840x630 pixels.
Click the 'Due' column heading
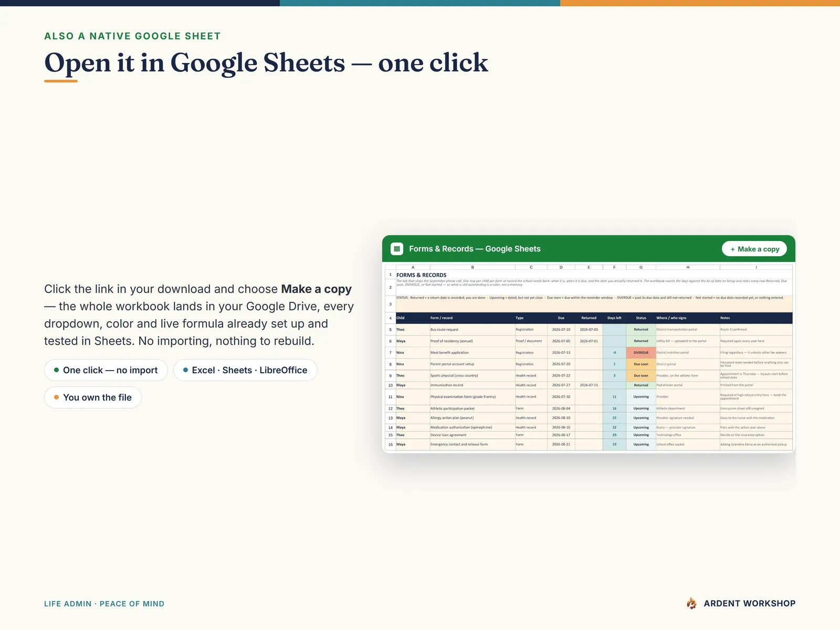pyautogui.click(x=561, y=318)
